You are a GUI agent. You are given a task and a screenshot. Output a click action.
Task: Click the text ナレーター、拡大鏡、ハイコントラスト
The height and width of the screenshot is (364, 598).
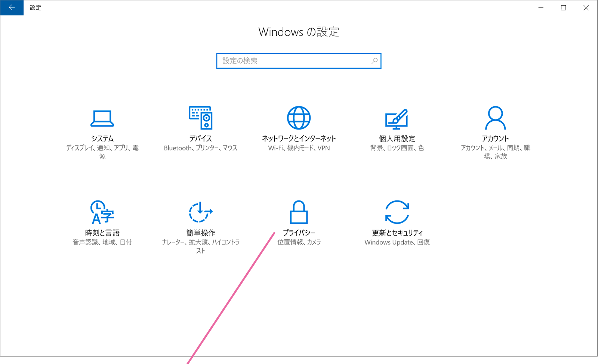(201, 246)
